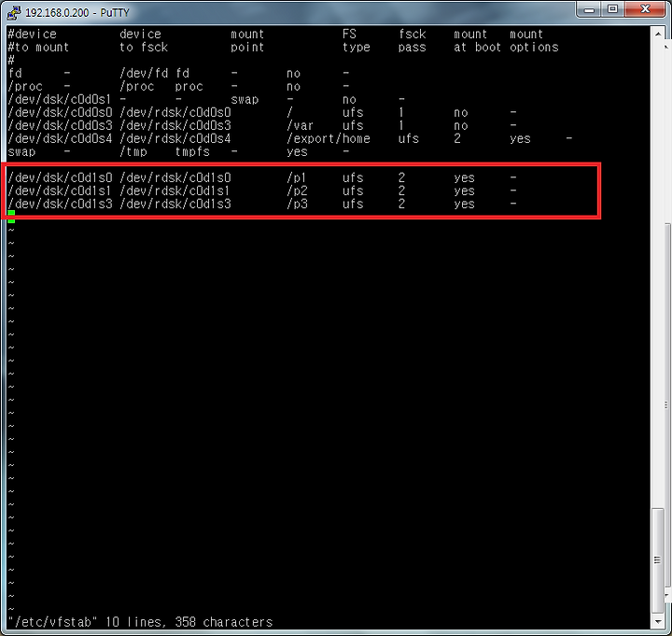Screen dimensions: 672x636
Task: Click 'yes' on the /p1 row
Action: (464, 177)
